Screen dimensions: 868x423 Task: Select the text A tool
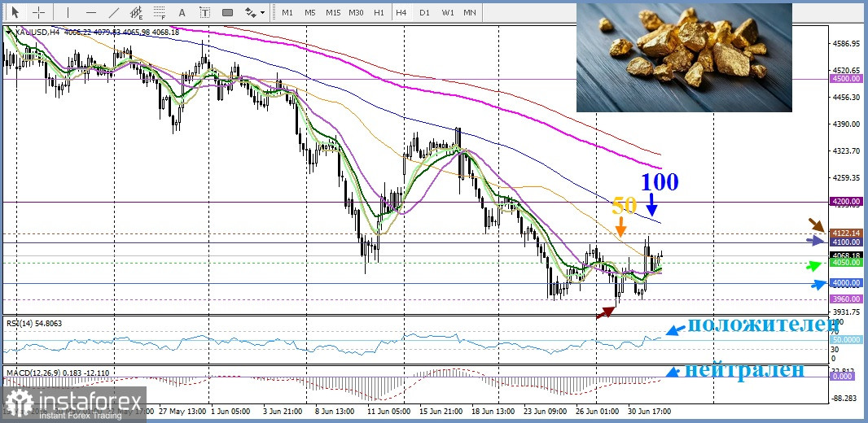coord(182,12)
